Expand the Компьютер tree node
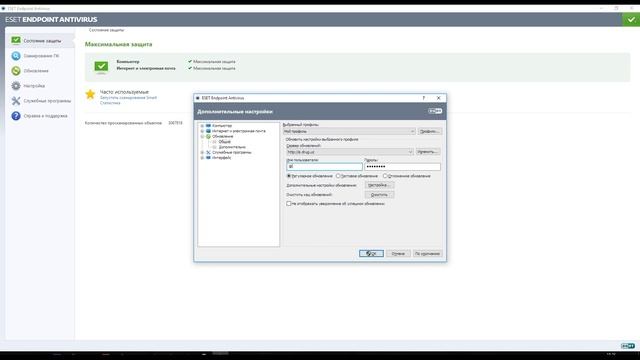 click(202, 126)
